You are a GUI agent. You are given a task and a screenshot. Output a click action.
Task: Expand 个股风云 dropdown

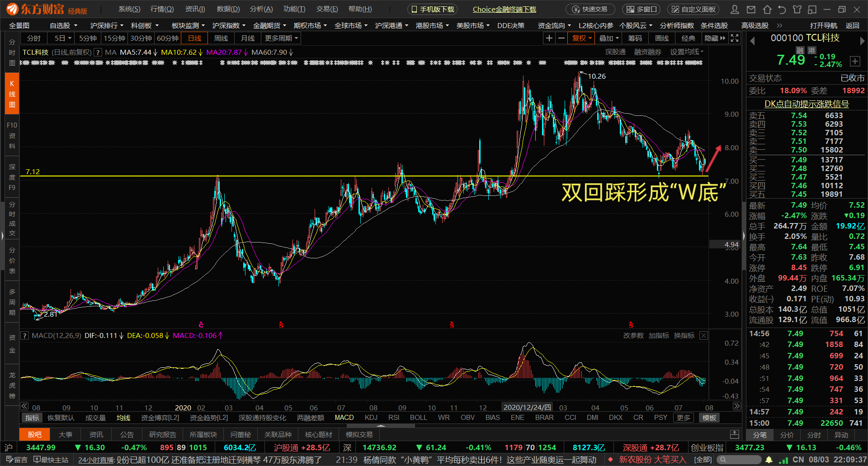(x=636, y=26)
